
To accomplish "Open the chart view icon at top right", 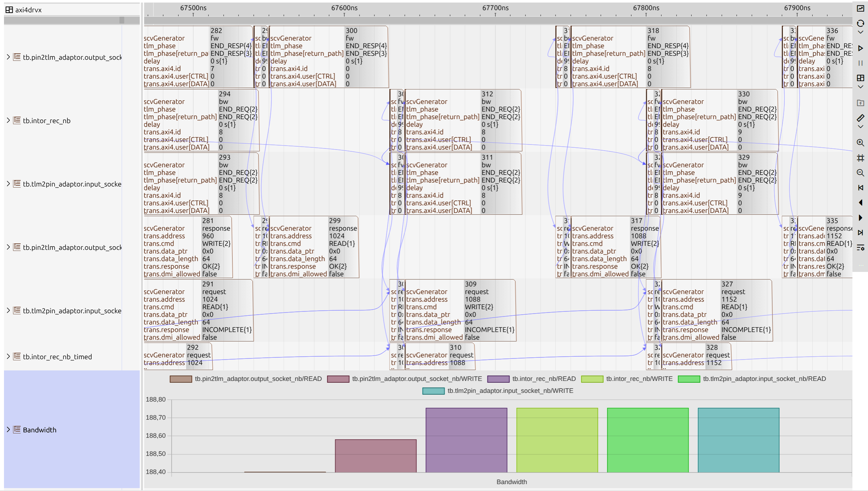I will (860, 8).
